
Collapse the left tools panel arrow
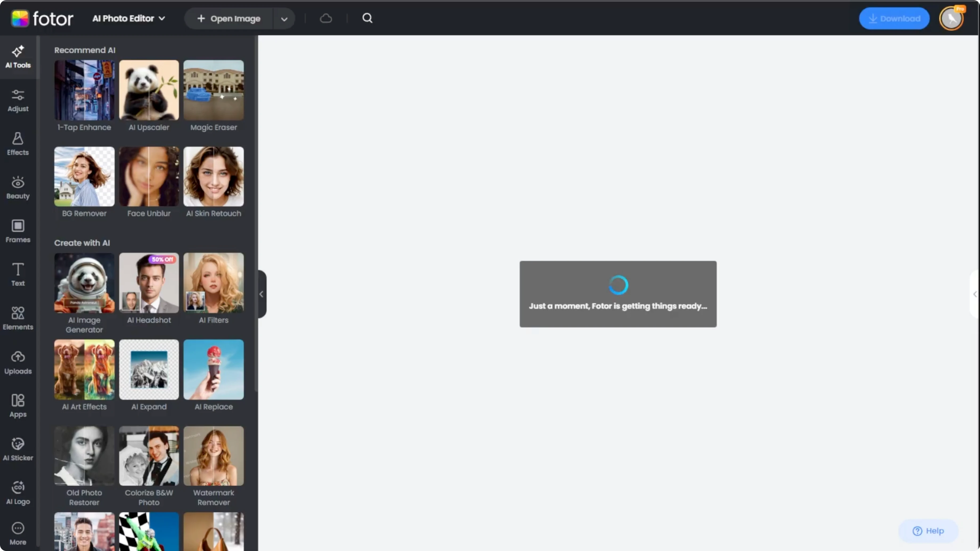point(261,294)
